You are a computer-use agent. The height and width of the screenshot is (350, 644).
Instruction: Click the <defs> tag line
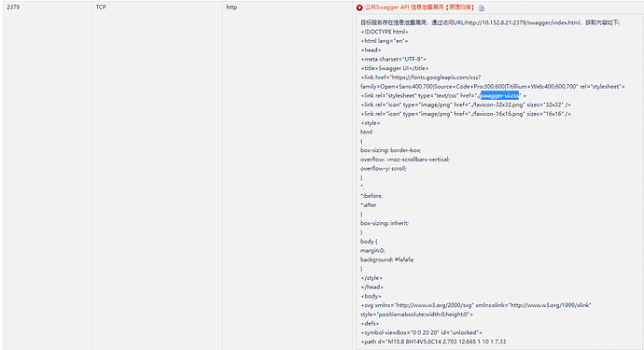[370, 323]
